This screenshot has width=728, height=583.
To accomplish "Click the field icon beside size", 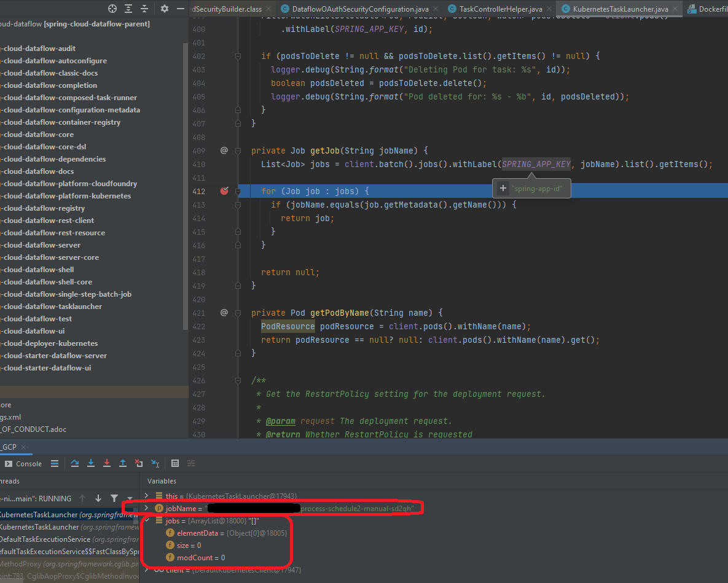I will coord(170,545).
